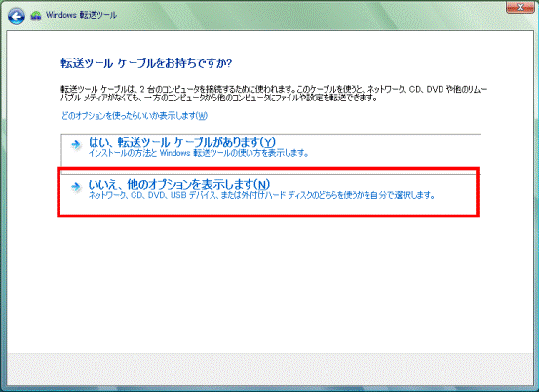Click paragraph explaining 転送ツール ケーブルは、2 台のコンピュータ
539x392 pixels.
tap(274, 94)
